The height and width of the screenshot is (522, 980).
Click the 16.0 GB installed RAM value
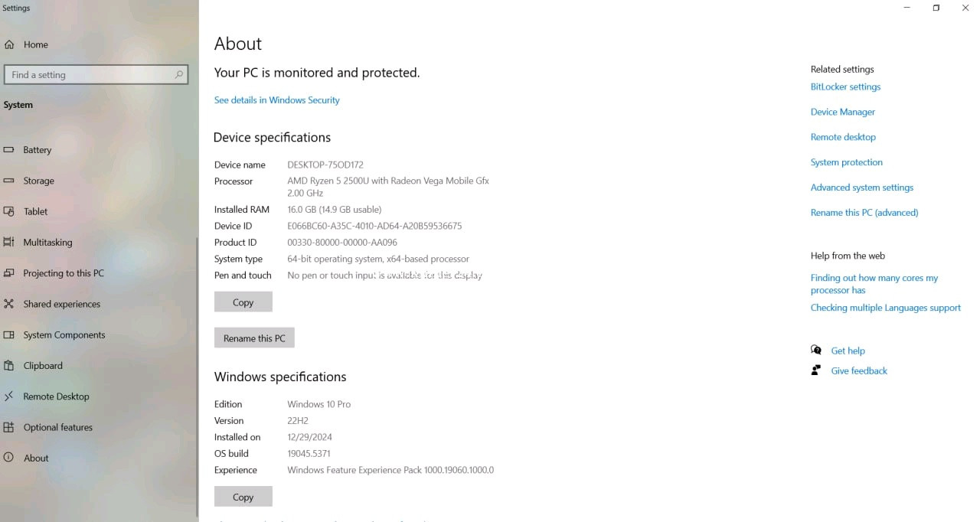tap(334, 209)
